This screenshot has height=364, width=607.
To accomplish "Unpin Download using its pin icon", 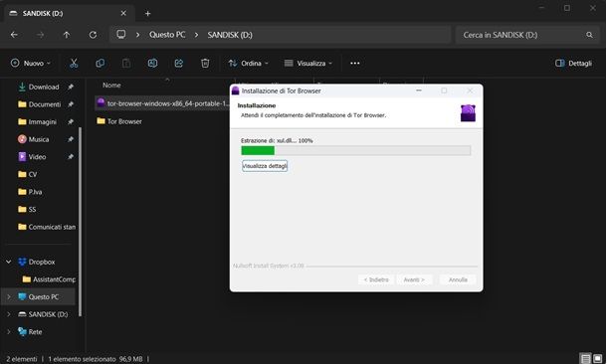I will [71, 88].
